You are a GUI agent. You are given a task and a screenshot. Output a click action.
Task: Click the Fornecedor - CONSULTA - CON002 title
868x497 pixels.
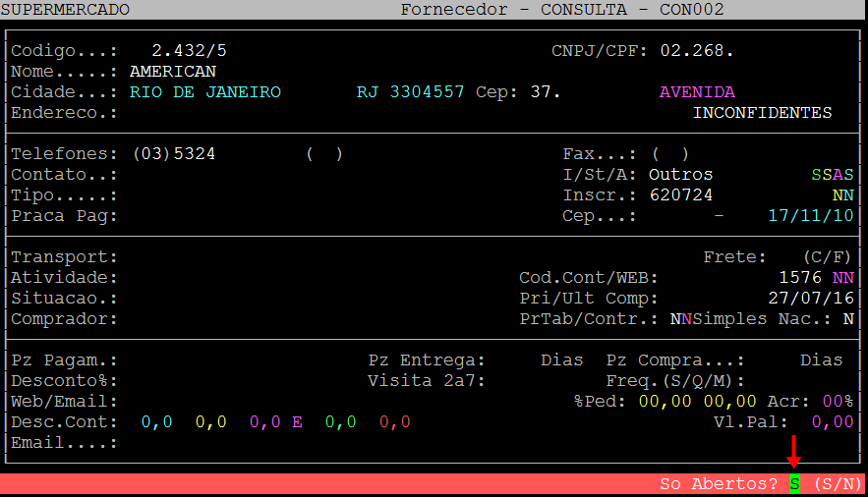point(562,10)
